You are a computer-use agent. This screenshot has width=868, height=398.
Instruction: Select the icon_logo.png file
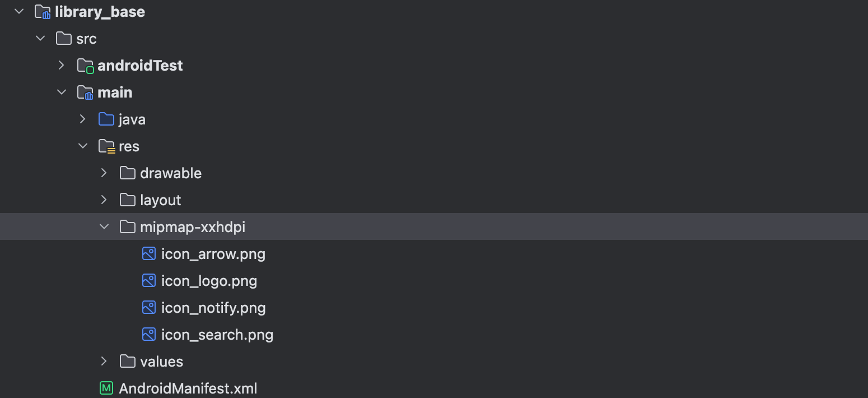209,280
